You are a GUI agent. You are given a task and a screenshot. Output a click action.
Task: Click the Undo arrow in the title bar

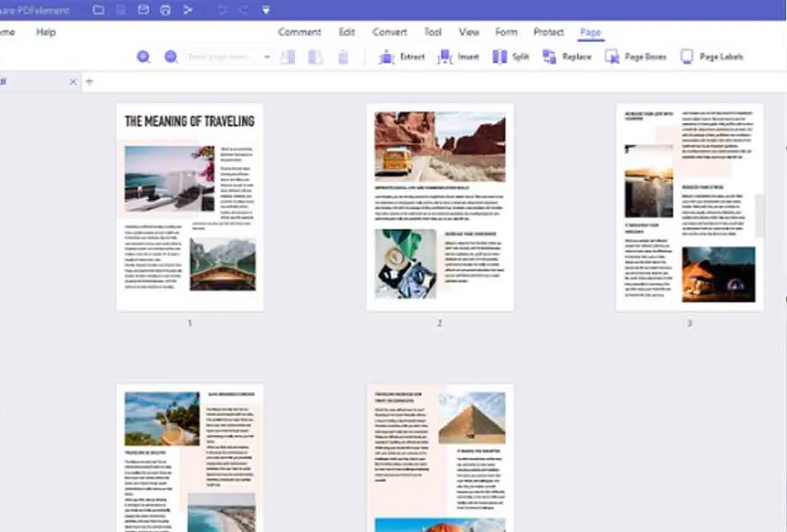tap(221, 9)
